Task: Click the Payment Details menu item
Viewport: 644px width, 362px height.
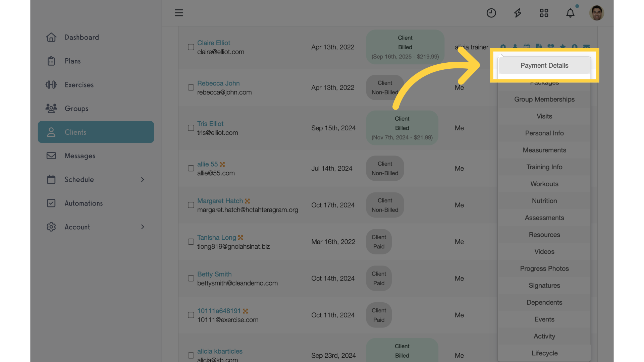Action: [544, 65]
